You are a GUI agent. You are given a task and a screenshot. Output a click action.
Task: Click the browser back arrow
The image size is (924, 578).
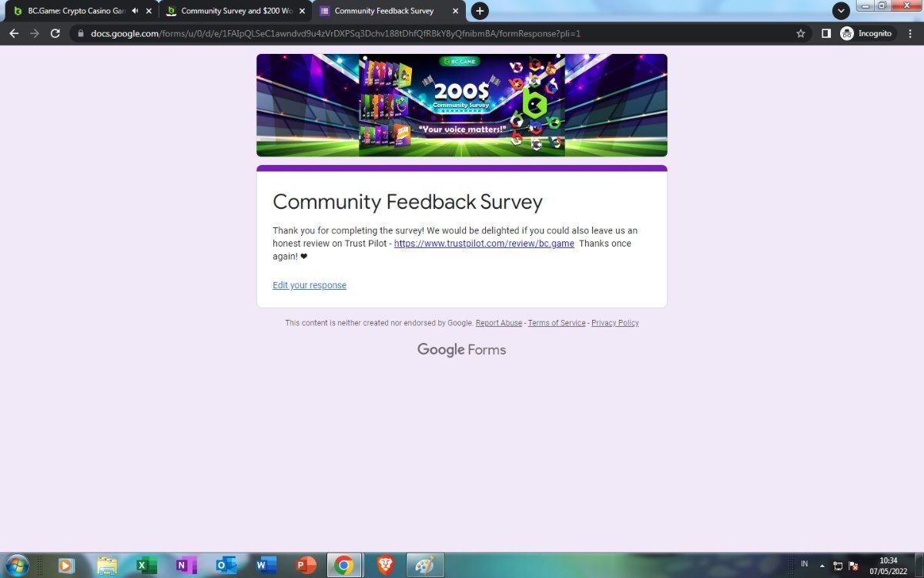pyautogui.click(x=14, y=34)
